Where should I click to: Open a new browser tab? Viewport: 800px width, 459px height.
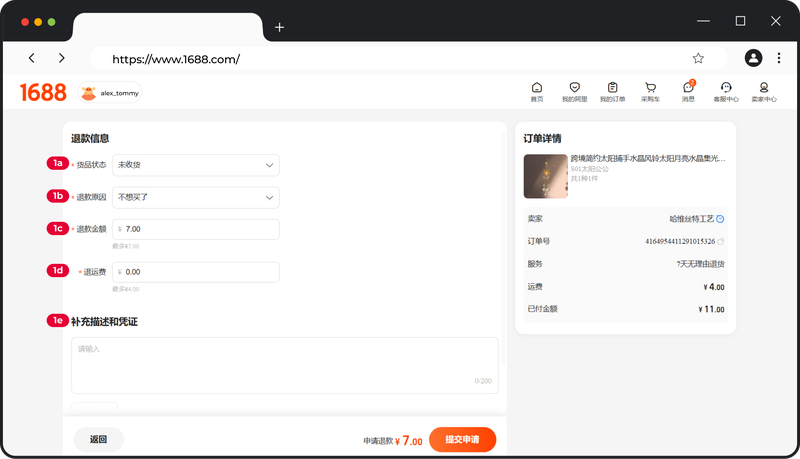(x=279, y=27)
